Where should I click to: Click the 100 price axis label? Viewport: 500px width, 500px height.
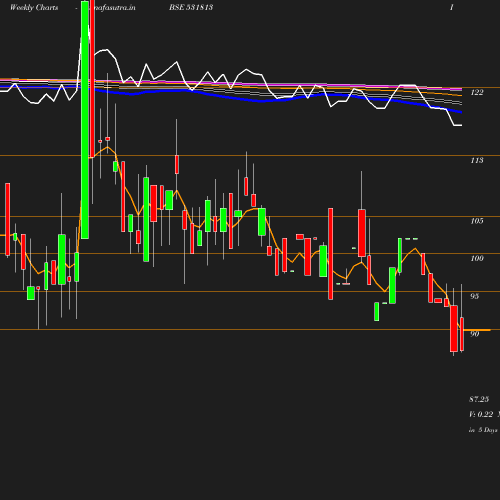[477, 258]
